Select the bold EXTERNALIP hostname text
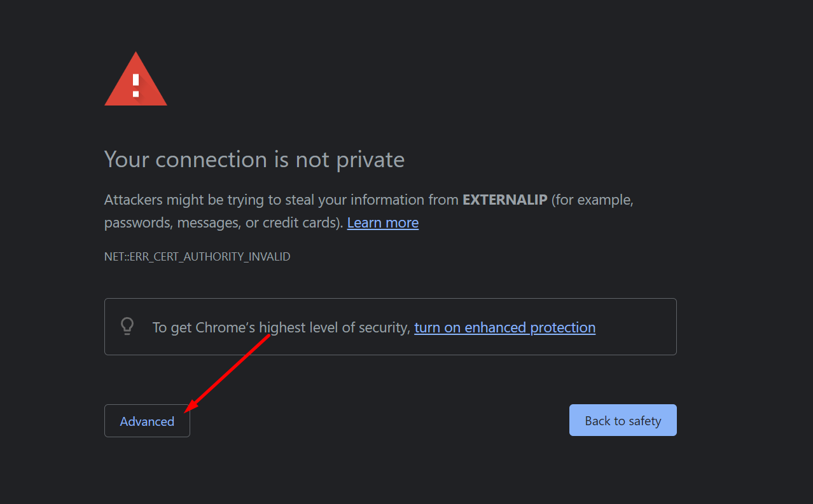This screenshot has height=504, width=813. click(505, 200)
